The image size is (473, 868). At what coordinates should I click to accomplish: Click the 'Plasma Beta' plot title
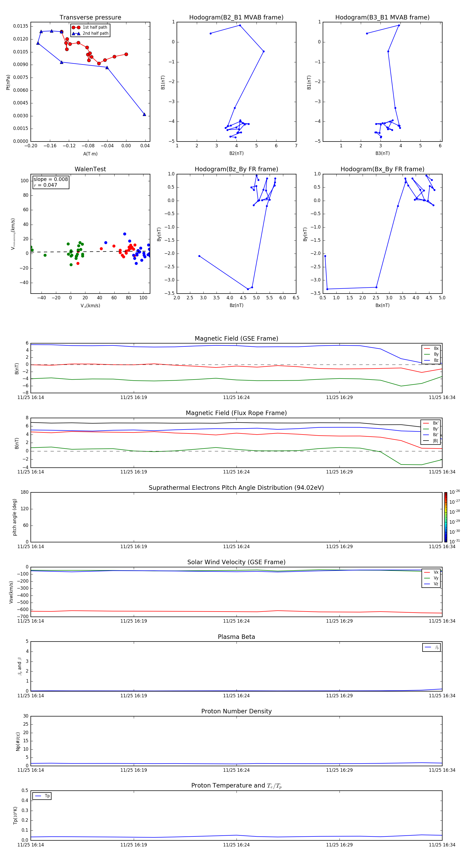click(236, 637)
